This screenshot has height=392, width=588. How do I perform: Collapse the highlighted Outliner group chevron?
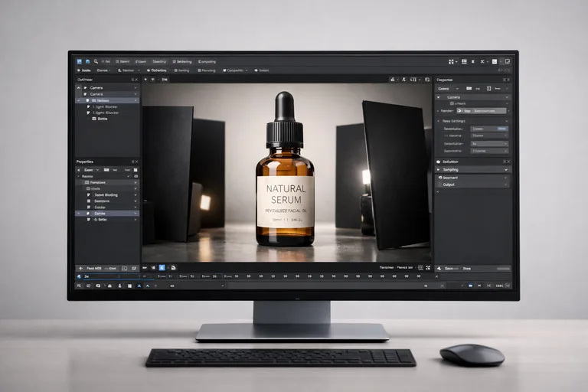[x=78, y=100]
